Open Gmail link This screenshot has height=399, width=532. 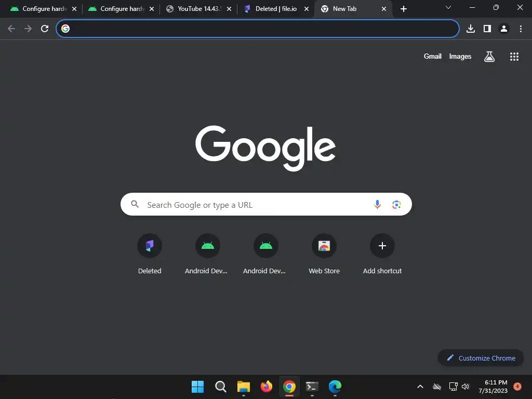pyautogui.click(x=432, y=56)
